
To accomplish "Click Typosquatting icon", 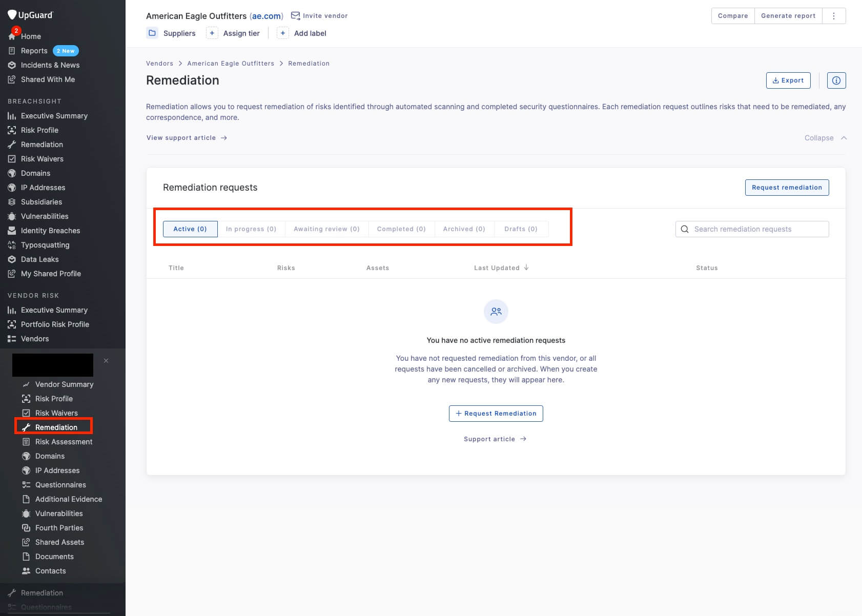I will [12, 245].
